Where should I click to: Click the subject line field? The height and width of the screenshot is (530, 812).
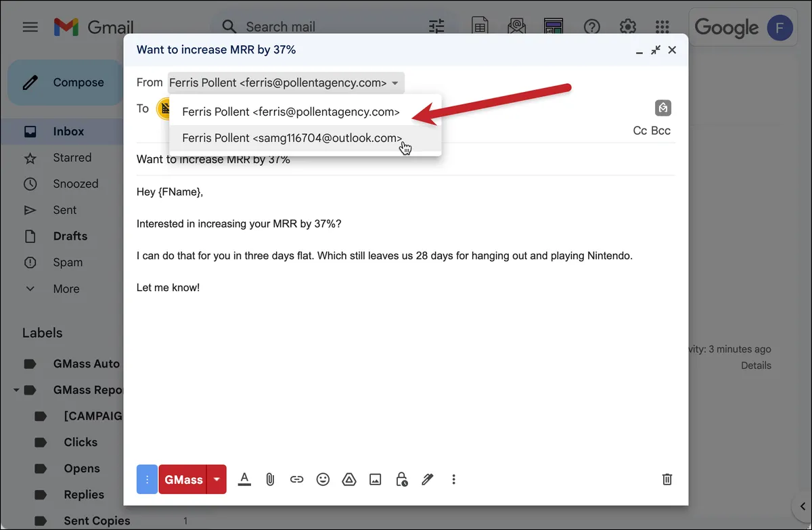[x=405, y=160]
